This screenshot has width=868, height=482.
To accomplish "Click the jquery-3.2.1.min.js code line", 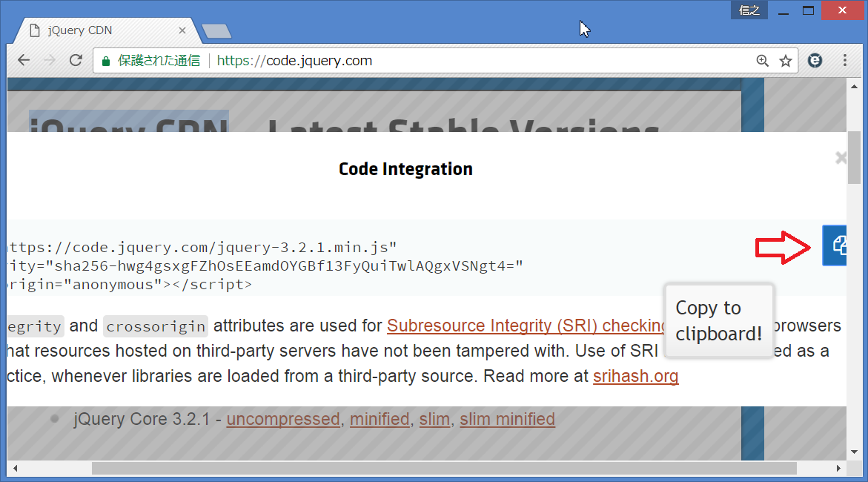I will [202, 247].
